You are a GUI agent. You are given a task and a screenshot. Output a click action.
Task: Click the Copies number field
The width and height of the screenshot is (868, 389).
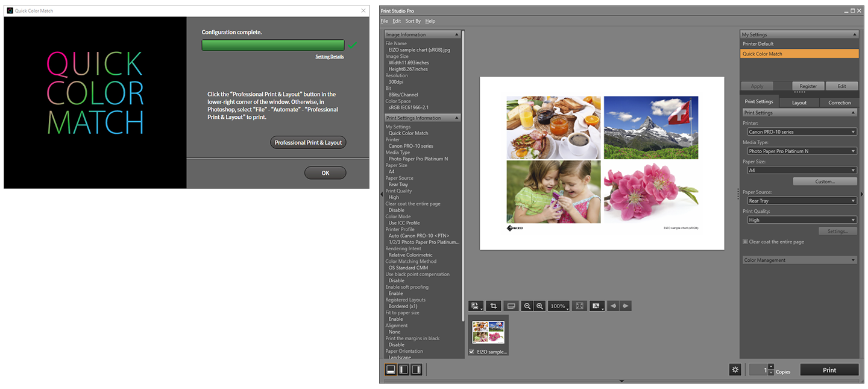pos(758,370)
